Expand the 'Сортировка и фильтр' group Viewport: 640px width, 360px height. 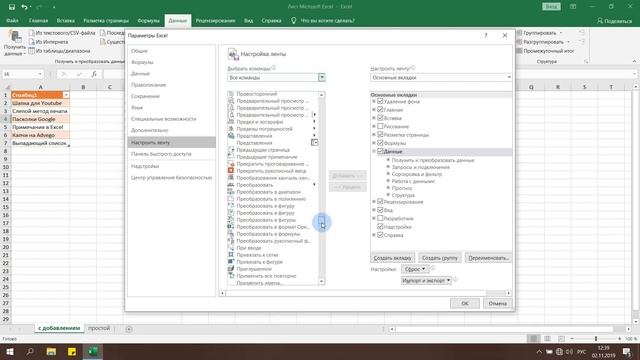[388, 174]
